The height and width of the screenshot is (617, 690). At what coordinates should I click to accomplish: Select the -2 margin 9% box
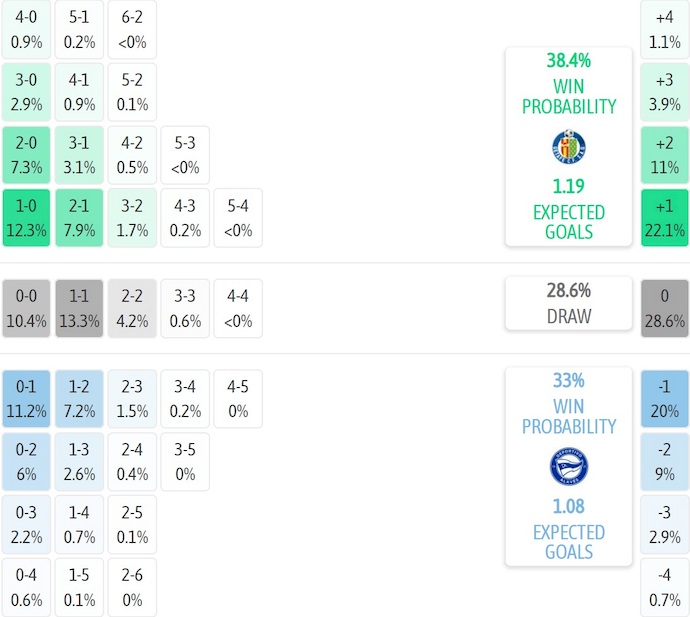click(664, 461)
